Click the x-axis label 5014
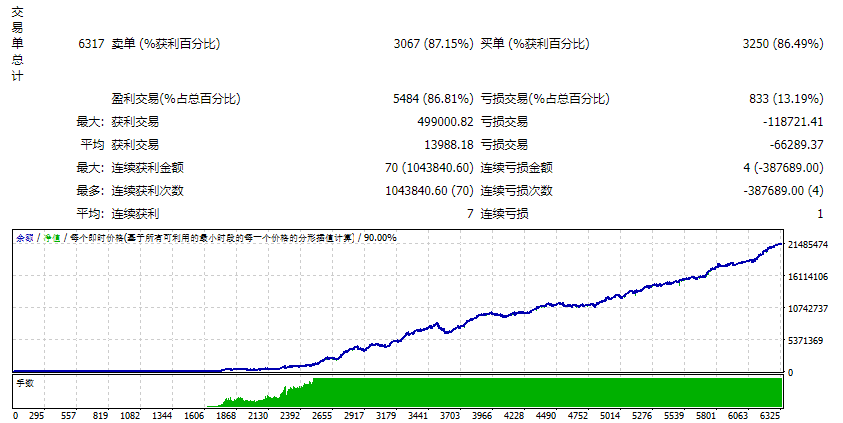Screen dimensions: 843x423 click(x=610, y=415)
